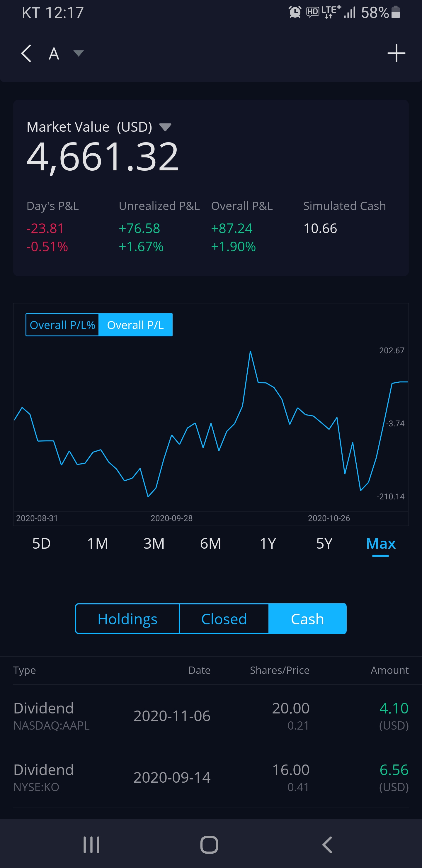Tap the back arrow in the header
Viewport: 422px width, 868px height.
[26, 53]
